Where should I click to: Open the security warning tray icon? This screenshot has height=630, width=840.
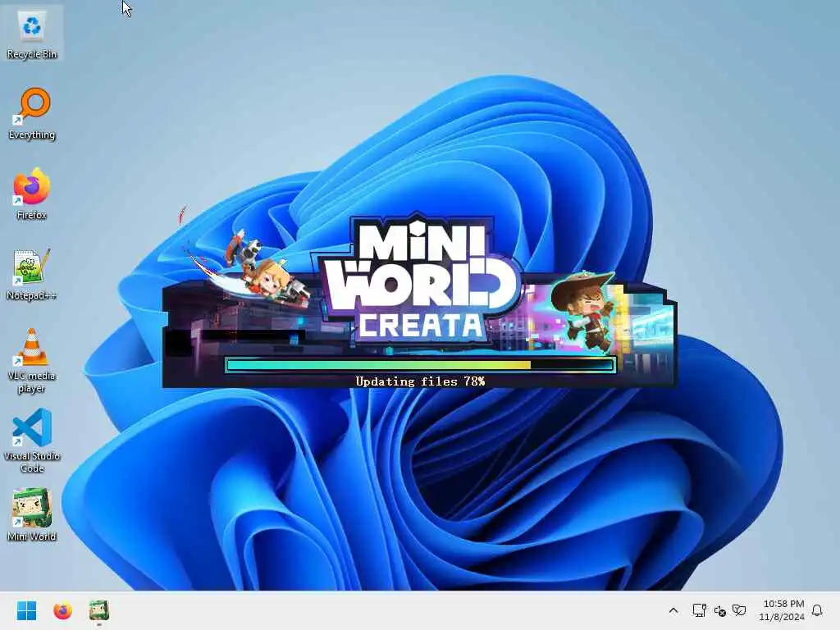click(739, 610)
